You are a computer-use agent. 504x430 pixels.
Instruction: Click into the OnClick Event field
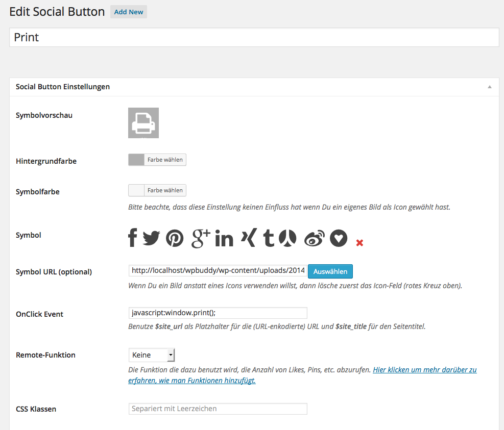(218, 313)
